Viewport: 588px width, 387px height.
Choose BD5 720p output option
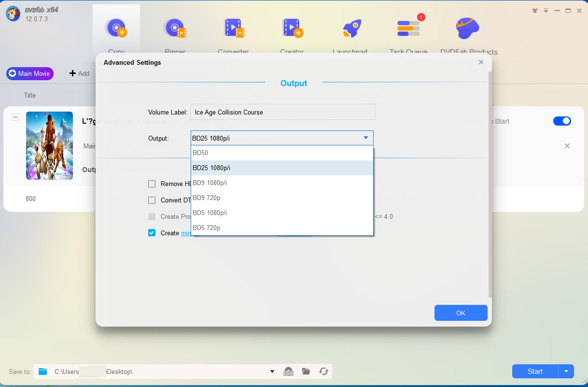[x=282, y=228]
